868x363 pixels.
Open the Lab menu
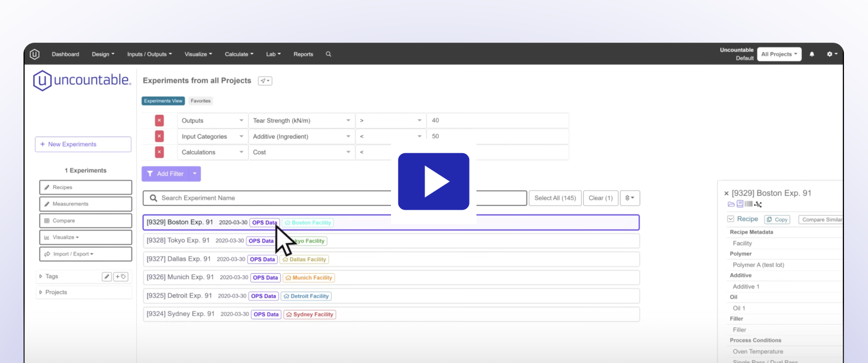(x=273, y=54)
